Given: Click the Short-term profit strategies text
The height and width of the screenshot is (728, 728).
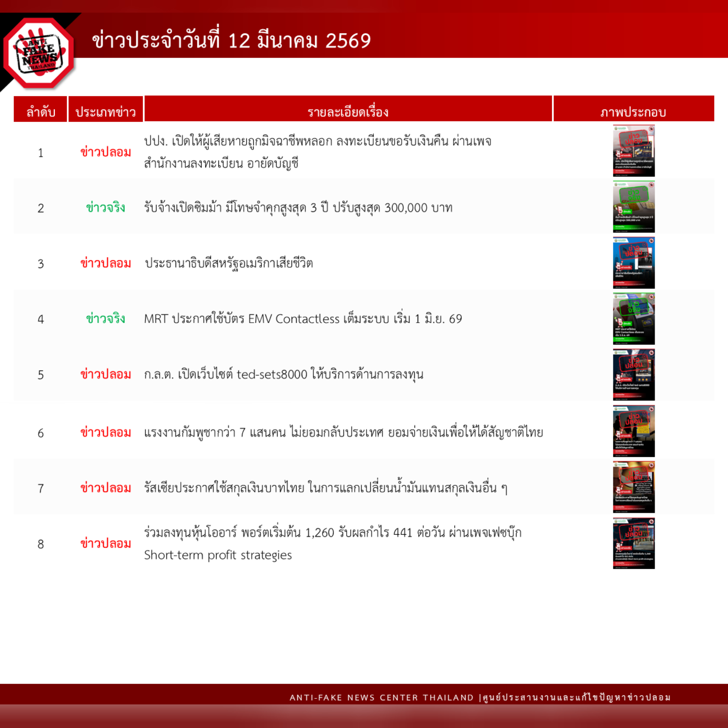Looking at the screenshot, I should coord(218,555).
